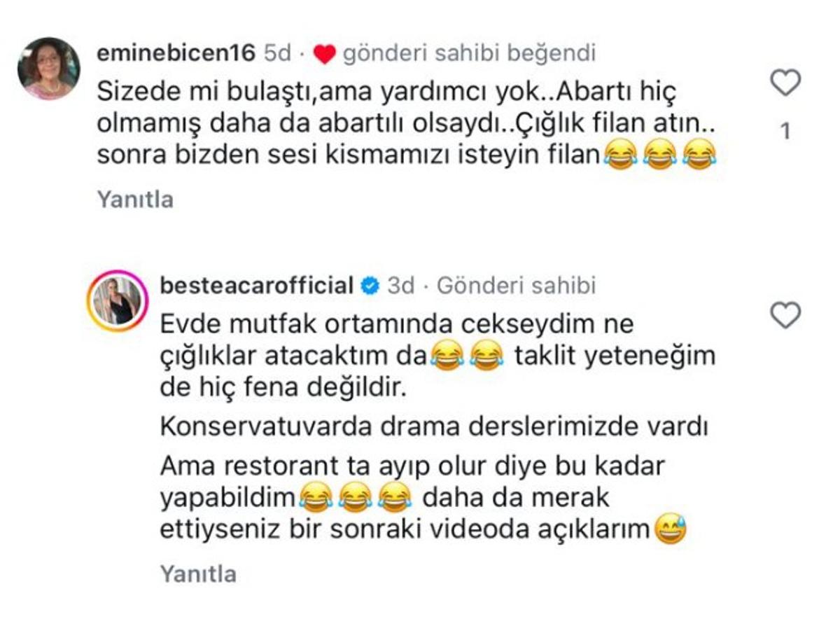Like besteacarofficial's reply with the heart icon

click(785, 317)
